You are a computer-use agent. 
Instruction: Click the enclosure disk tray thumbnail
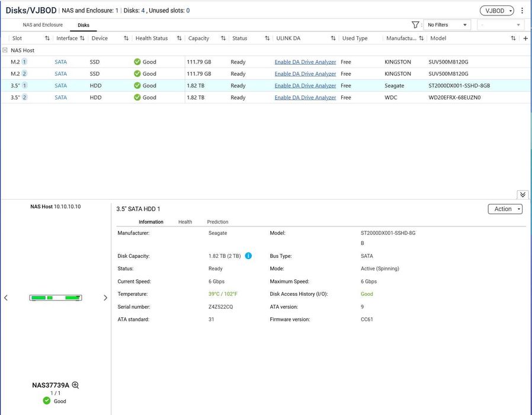pos(56,298)
